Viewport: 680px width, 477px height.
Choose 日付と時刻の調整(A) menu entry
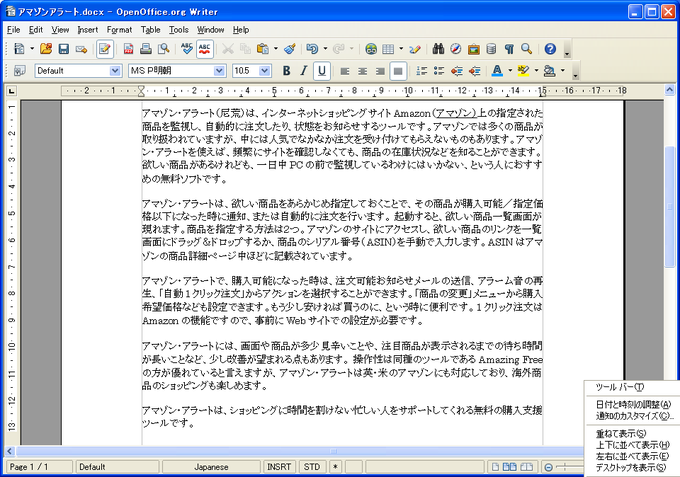[x=633, y=405]
